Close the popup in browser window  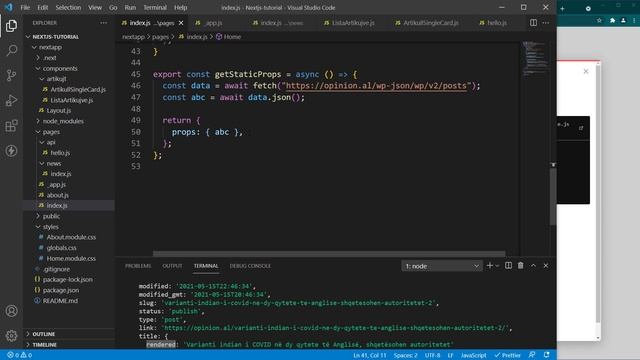pyautogui.click(x=586, y=71)
